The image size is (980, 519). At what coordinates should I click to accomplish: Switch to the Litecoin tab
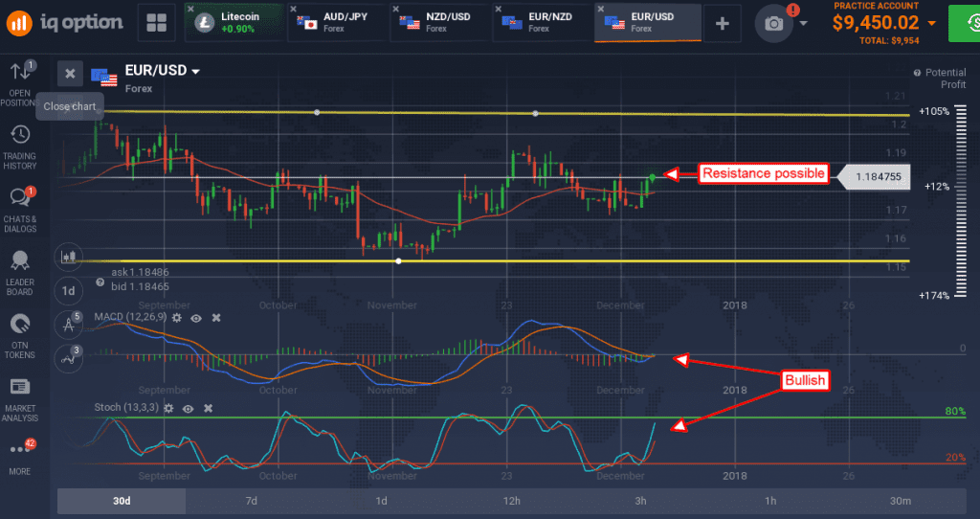click(235, 23)
